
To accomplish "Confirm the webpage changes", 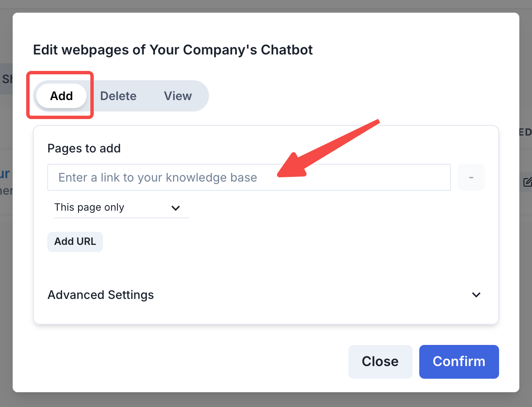I will 459,361.
